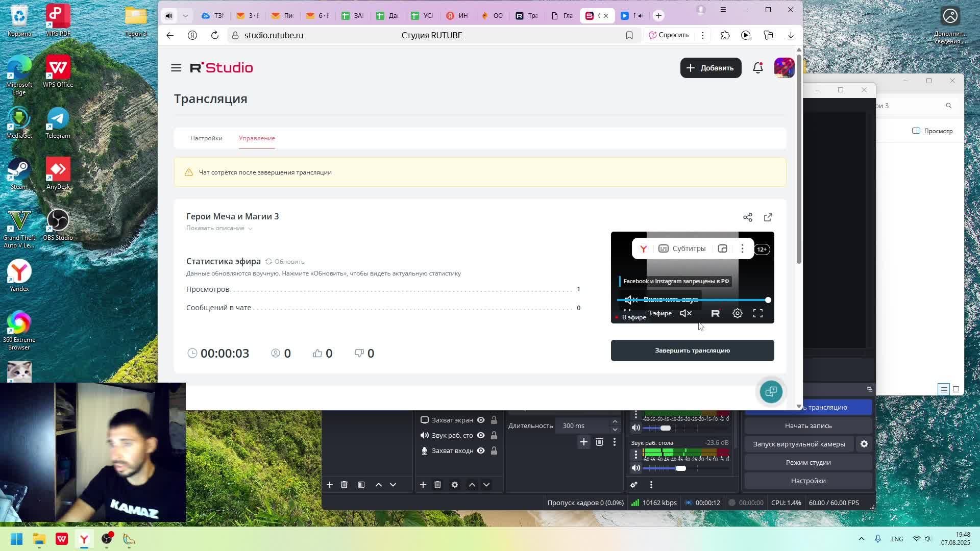The height and width of the screenshot is (551, 980).
Task: Enter fullscreen in the video player
Action: pyautogui.click(x=758, y=314)
